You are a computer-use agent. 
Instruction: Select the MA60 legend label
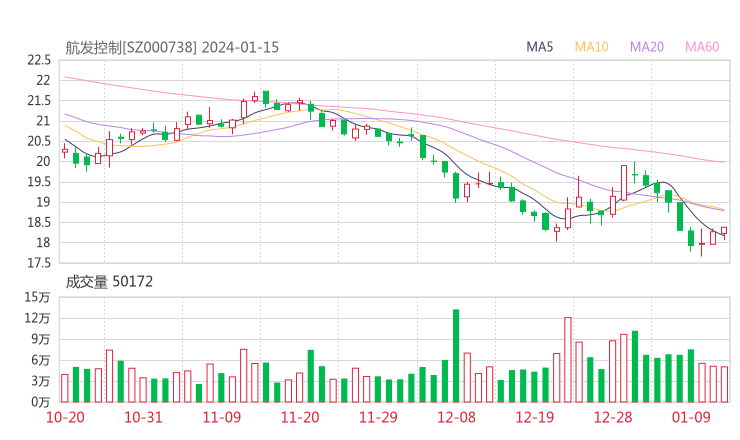[x=702, y=47]
